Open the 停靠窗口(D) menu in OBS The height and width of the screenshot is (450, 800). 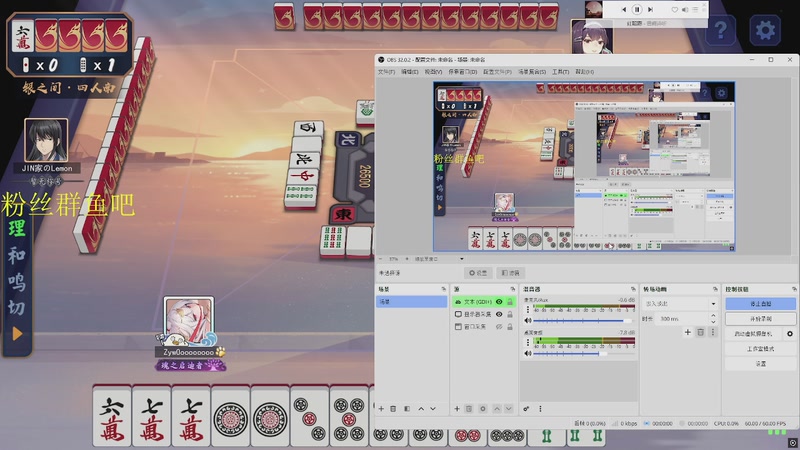click(x=463, y=72)
